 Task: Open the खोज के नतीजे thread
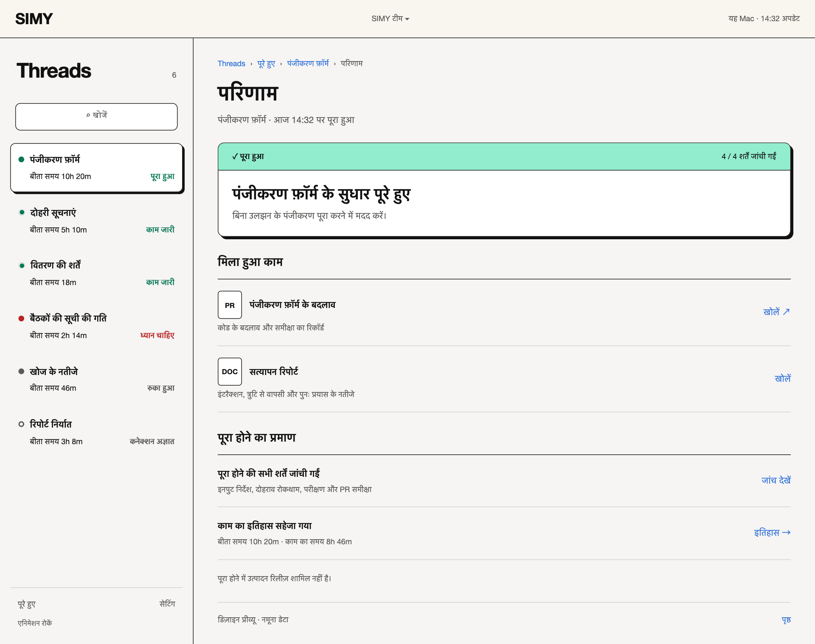pos(97,379)
